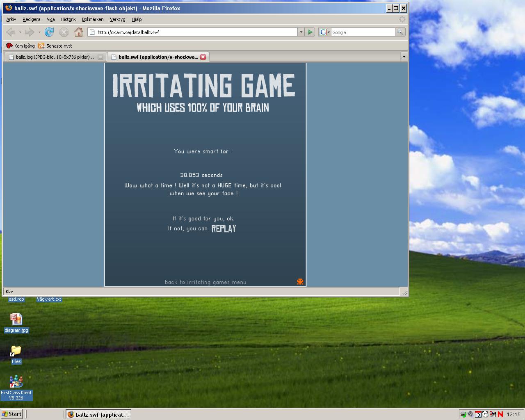Open the Historik menu

click(68, 19)
